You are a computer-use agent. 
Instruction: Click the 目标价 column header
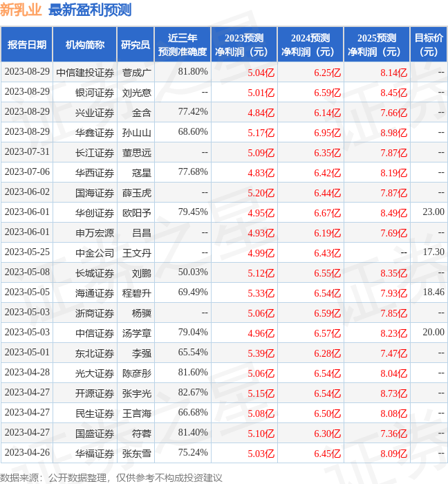coord(429,44)
